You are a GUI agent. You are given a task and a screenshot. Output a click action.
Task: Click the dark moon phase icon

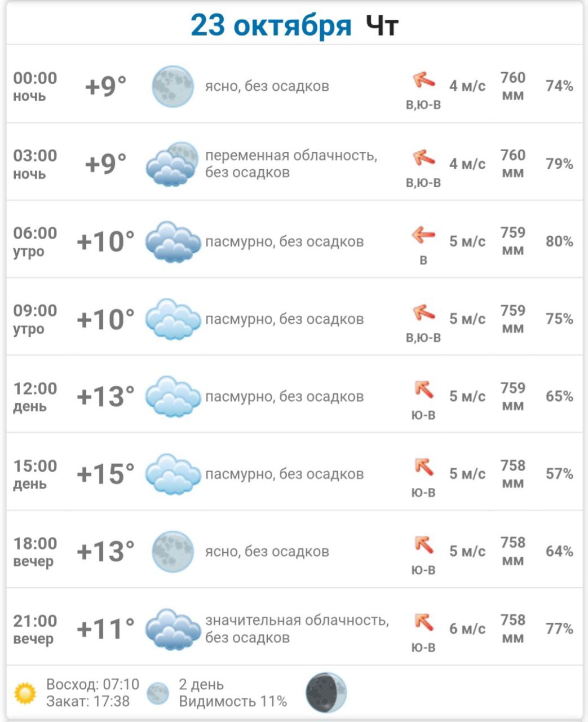(x=326, y=692)
